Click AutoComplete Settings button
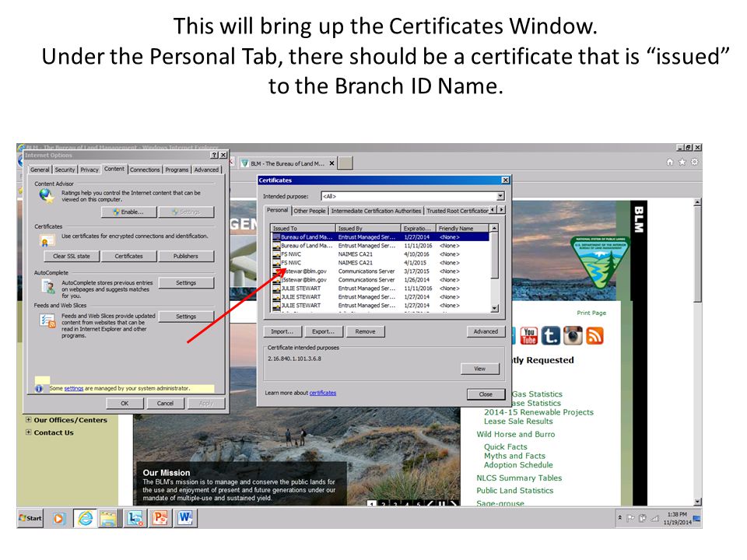747x560 pixels. [x=186, y=283]
